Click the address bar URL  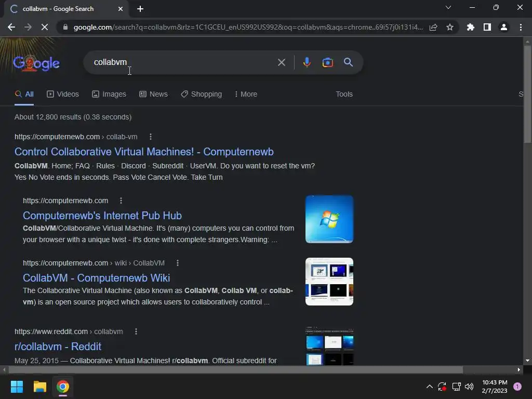248,27
